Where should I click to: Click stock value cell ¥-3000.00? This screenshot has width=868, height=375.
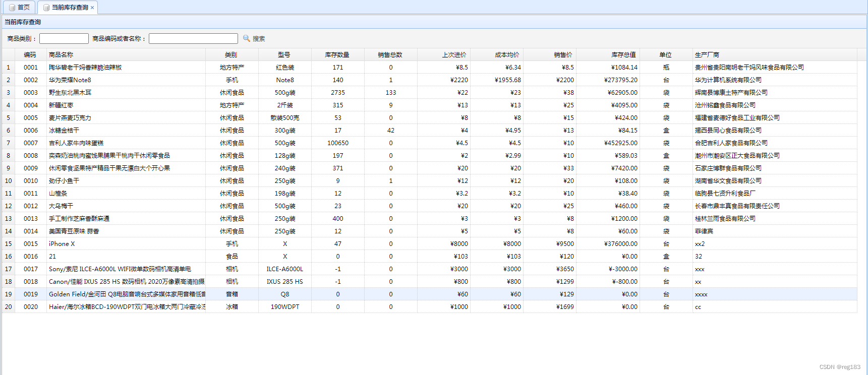tap(608, 269)
